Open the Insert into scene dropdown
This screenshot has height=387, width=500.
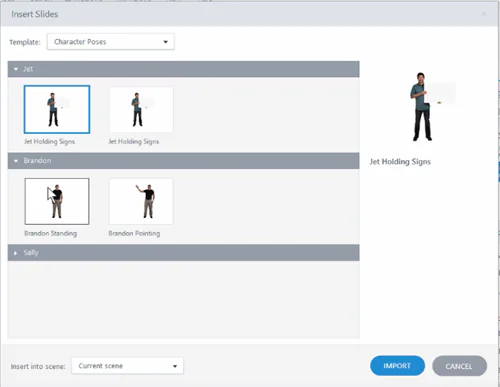[127, 366]
